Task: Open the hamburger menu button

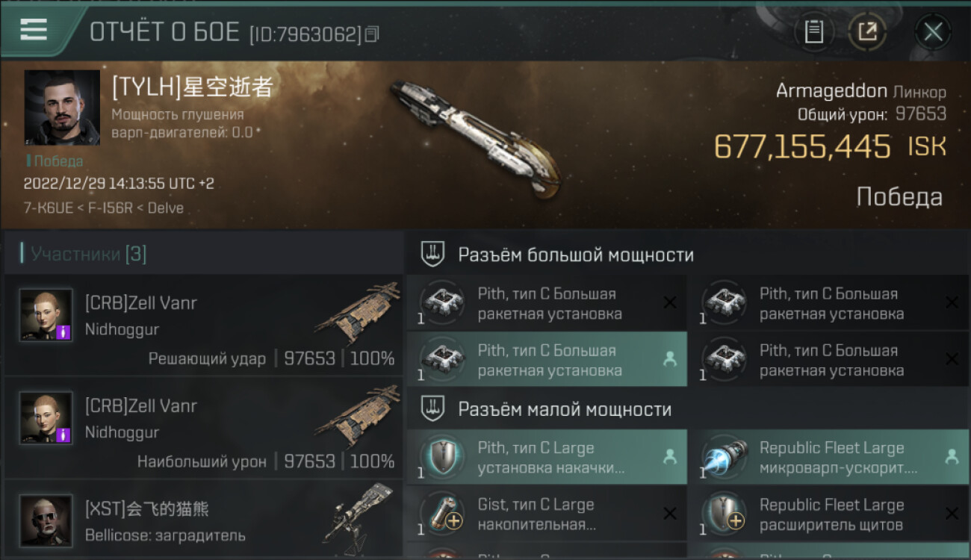Action: point(34,30)
